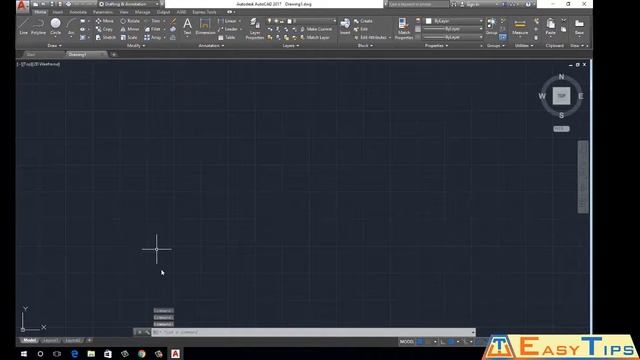Click the Array command
The image size is (640, 360).
(x=153, y=38)
